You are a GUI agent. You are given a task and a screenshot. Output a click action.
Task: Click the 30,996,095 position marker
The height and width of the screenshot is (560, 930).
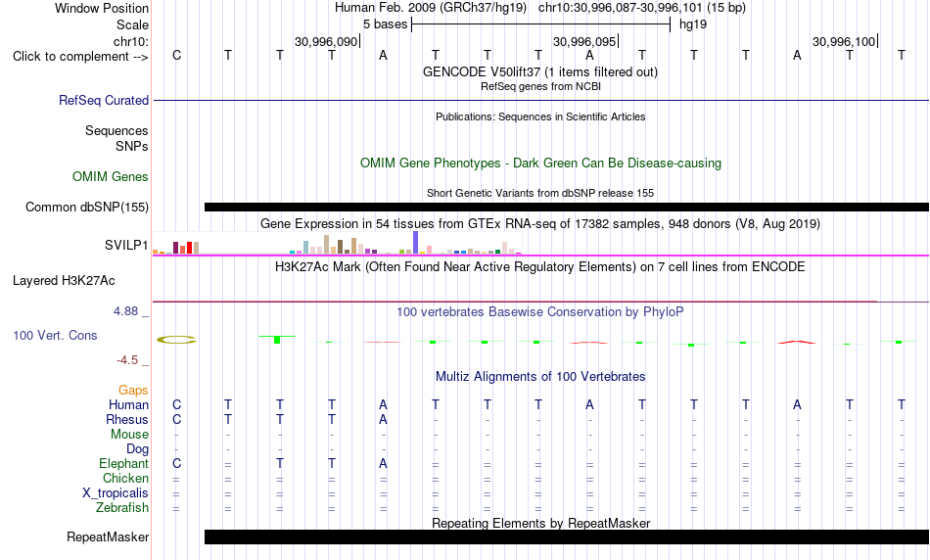click(585, 41)
